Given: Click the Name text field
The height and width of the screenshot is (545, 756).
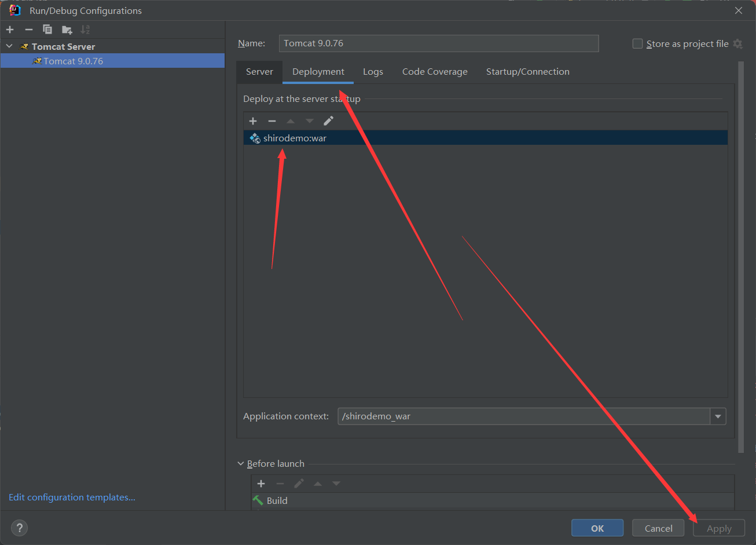Looking at the screenshot, I should click(438, 43).
